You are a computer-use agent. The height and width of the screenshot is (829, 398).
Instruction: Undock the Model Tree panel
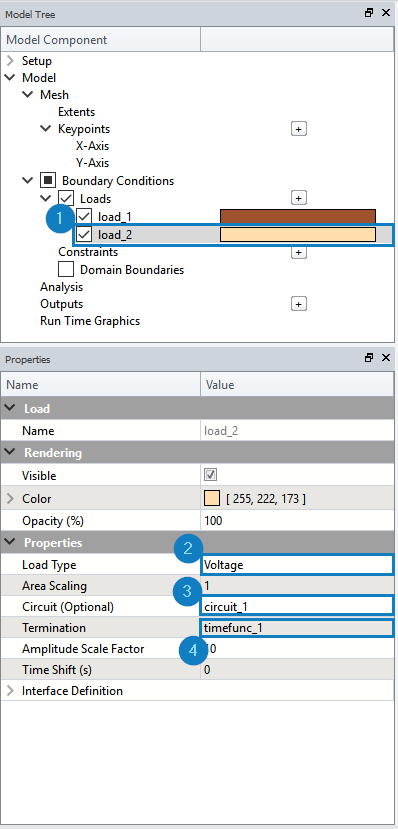(x=369, y=13)
